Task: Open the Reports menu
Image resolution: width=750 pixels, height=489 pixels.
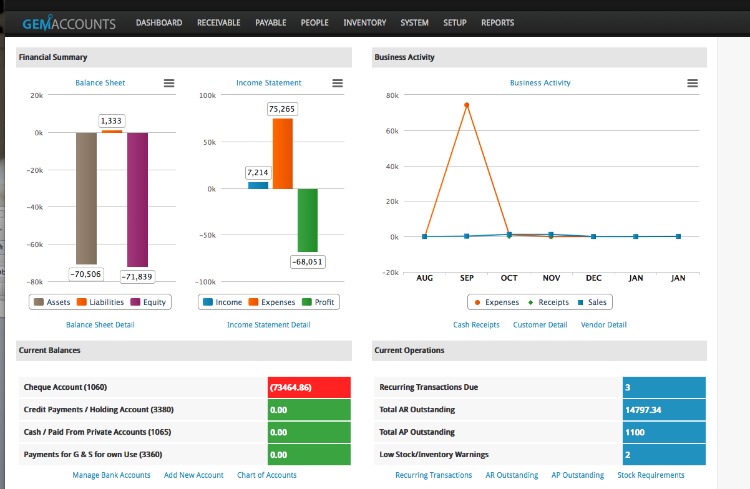Action: click(x=497, y=22)
